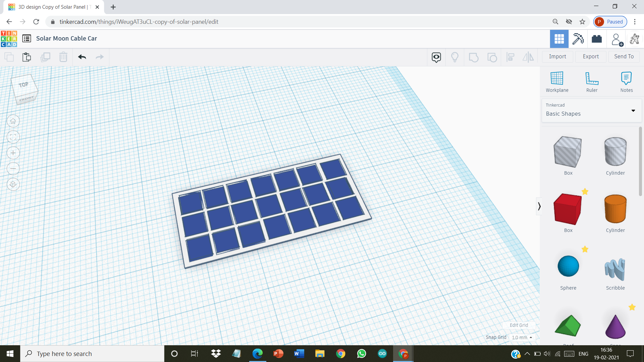
Task: Select the Home/reset view icon
Action: point(13,121)
